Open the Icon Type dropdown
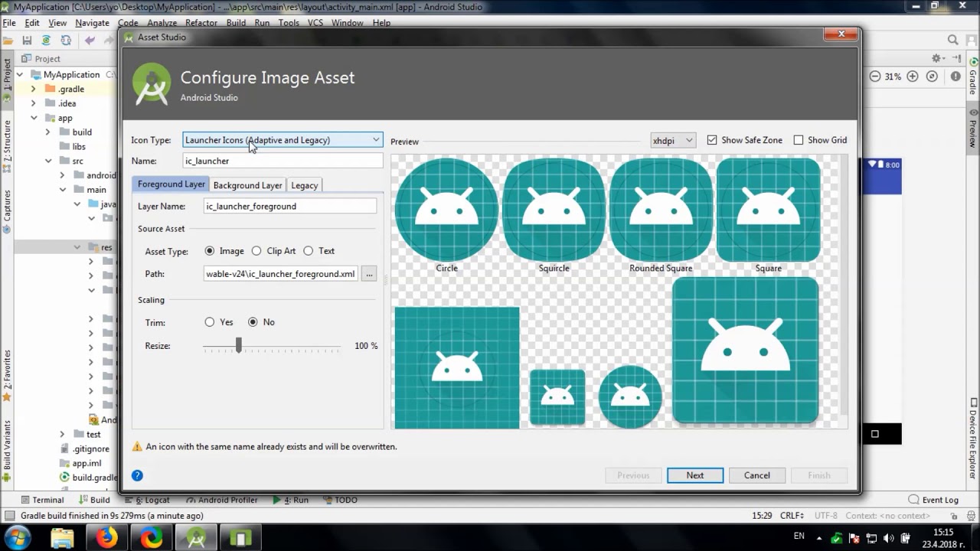Screen dimensions: 980x551 click(x=283, y=140)
